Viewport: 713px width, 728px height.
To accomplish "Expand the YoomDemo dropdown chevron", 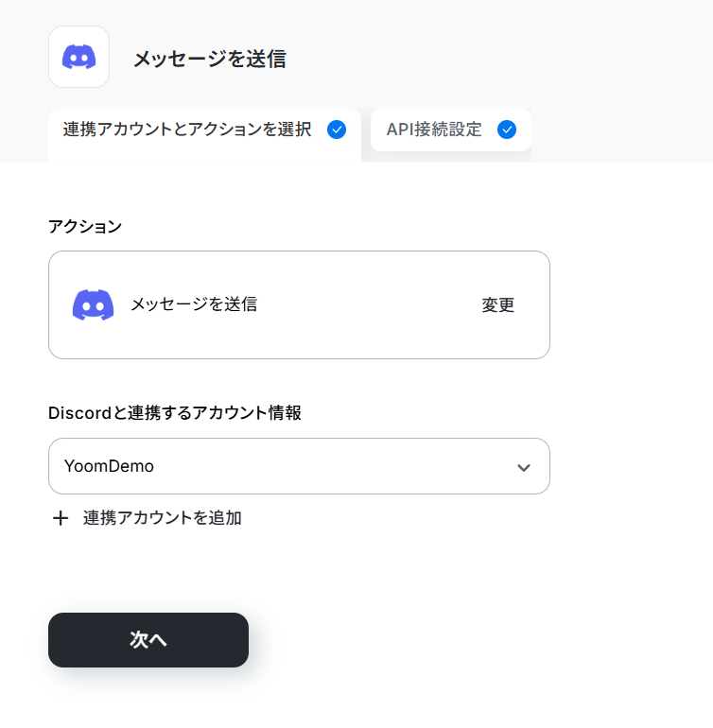I will click(524, 468).
